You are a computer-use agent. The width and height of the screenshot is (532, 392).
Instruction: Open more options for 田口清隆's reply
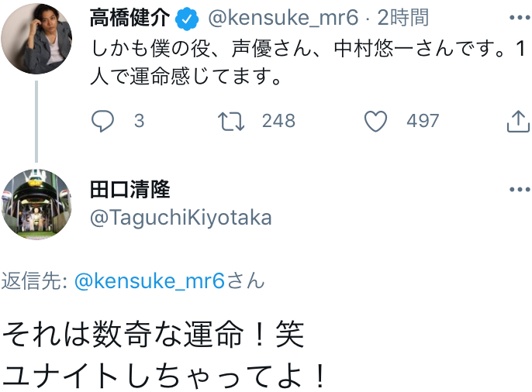pyautogui.click(x=519, y=190)
